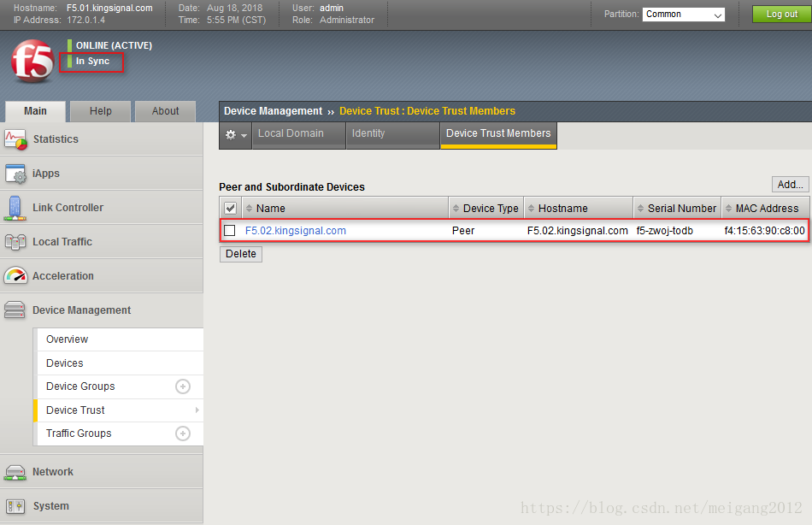Click the Add... button
This screenshot has height=525, width=812.
[x=791, y=185]
